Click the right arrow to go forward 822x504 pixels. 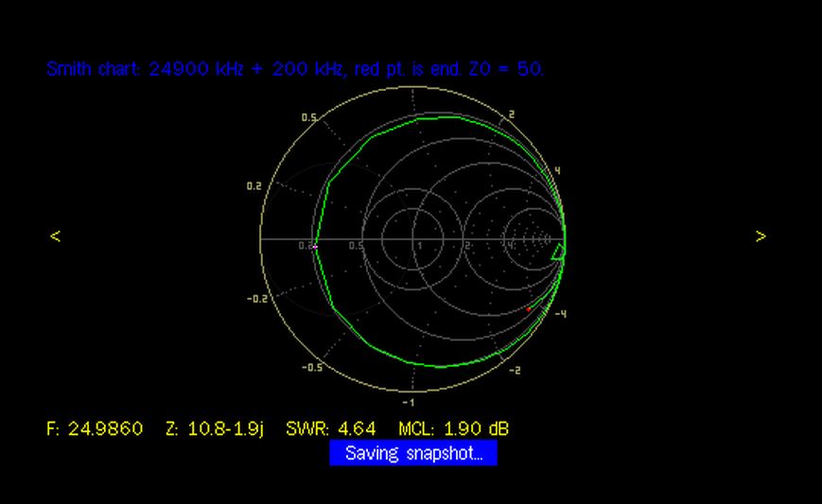pos(761,236)
